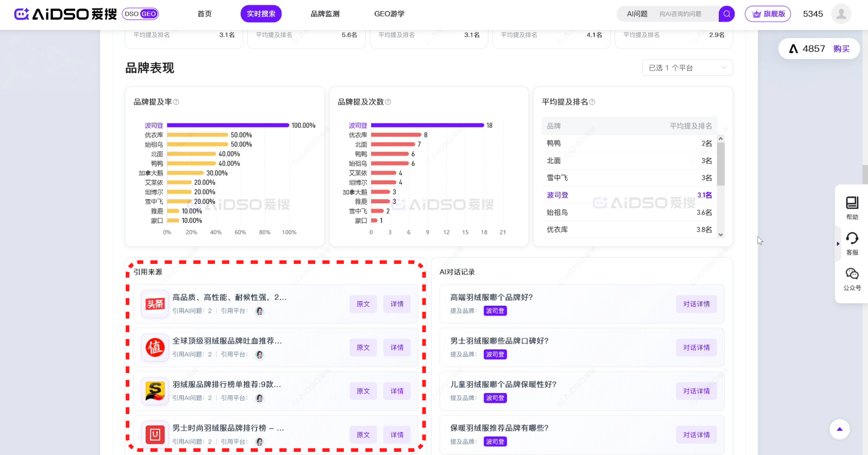Click the scroll-to-top arrow button
Viewport: 868px width, 455px height.
[839, 429]
